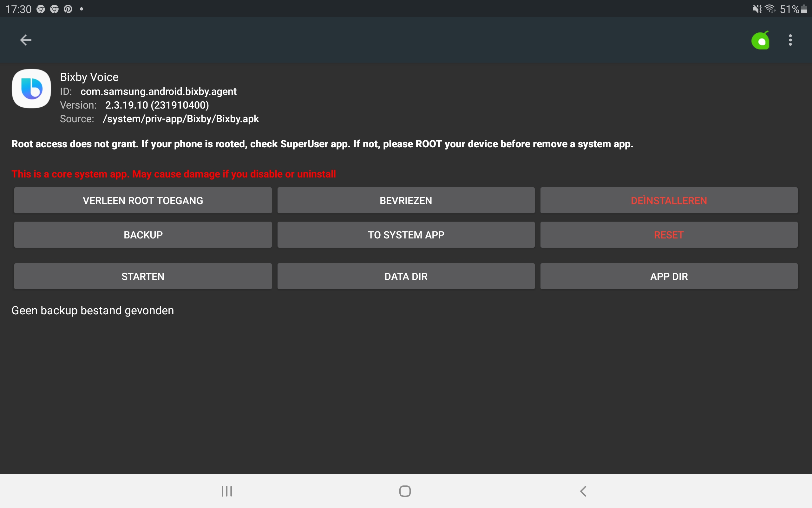The height and width of the screenshot is (508, 812).
Task: Tap the BEVRIEZEN button
Action: 406,201
